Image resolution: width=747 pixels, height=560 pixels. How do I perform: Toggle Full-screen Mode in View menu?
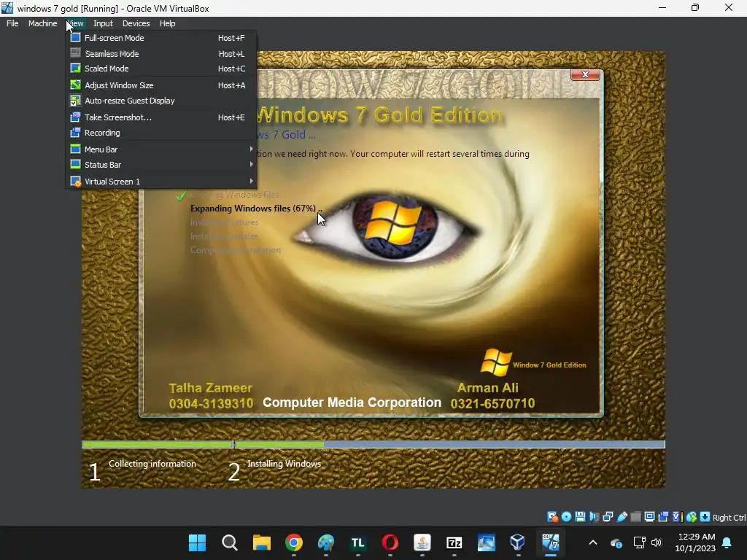click(161, 38)
